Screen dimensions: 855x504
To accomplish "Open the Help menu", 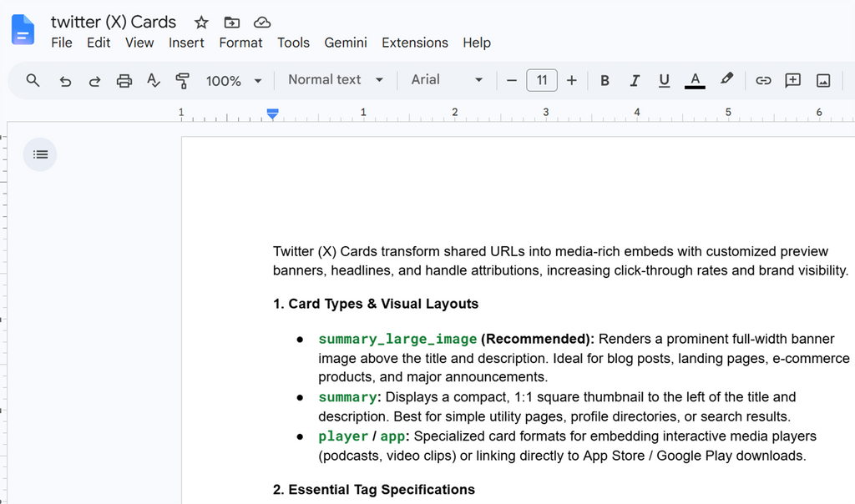I will (477, 43).
